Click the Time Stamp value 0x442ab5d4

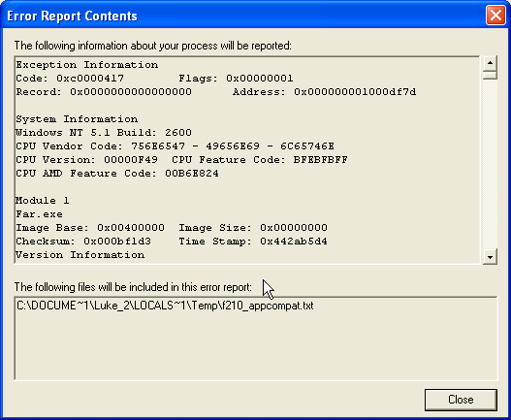(x=294, y=242)
